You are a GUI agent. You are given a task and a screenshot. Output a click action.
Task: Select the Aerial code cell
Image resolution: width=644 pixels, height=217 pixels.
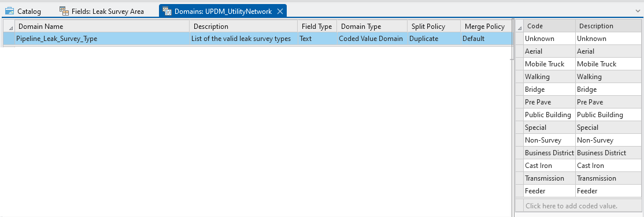(x=550, y=51)
